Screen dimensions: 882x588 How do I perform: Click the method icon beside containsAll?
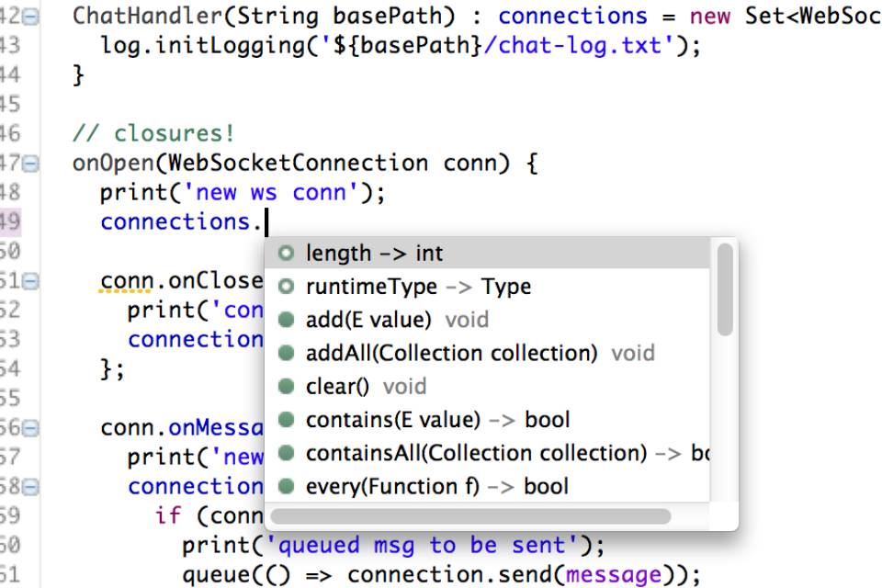pos(287,452)
